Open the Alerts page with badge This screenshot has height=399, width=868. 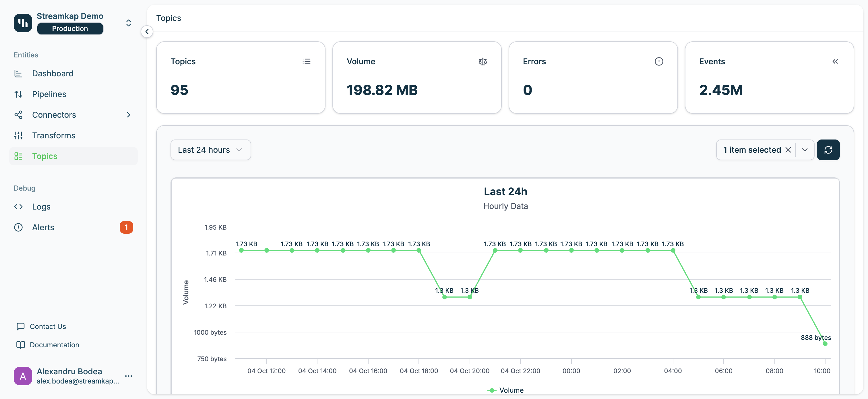(x=43, y=227)
